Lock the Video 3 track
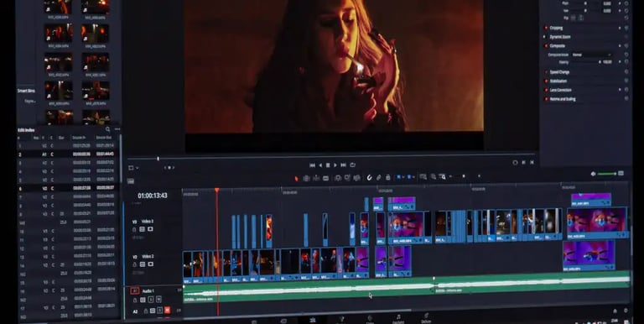Screen dimensions: 644x324 click(x=134, y=229)
